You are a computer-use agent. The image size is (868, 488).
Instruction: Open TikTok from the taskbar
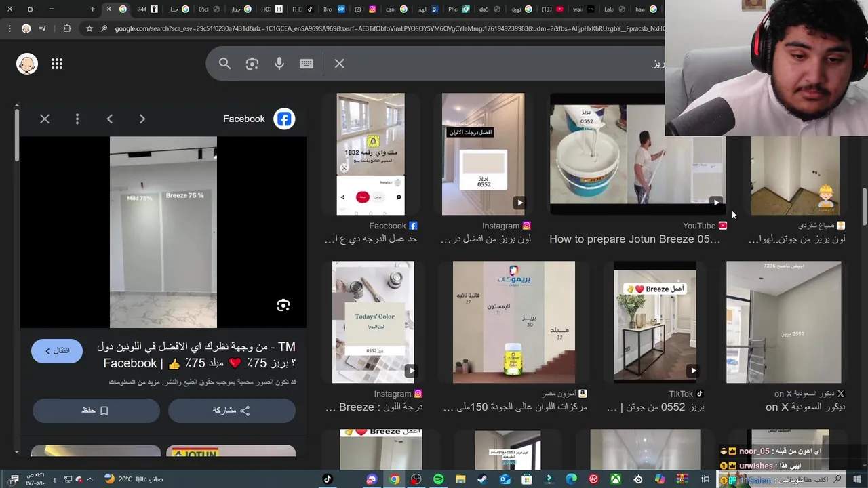pos(328,479)
